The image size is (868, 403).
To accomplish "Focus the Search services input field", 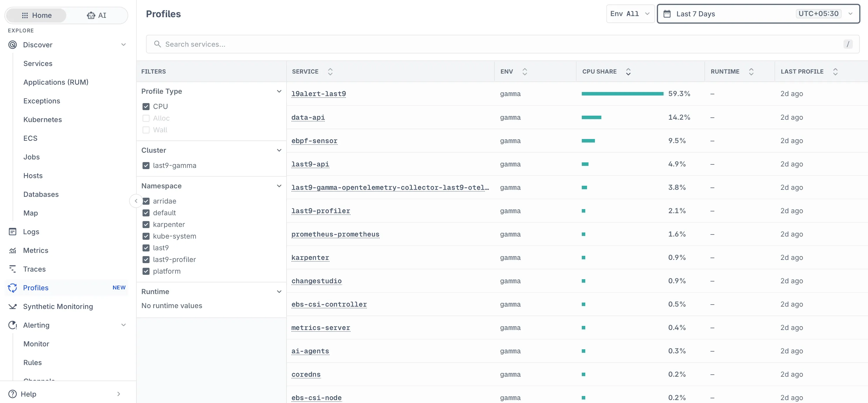I will (x=503, y=44).
